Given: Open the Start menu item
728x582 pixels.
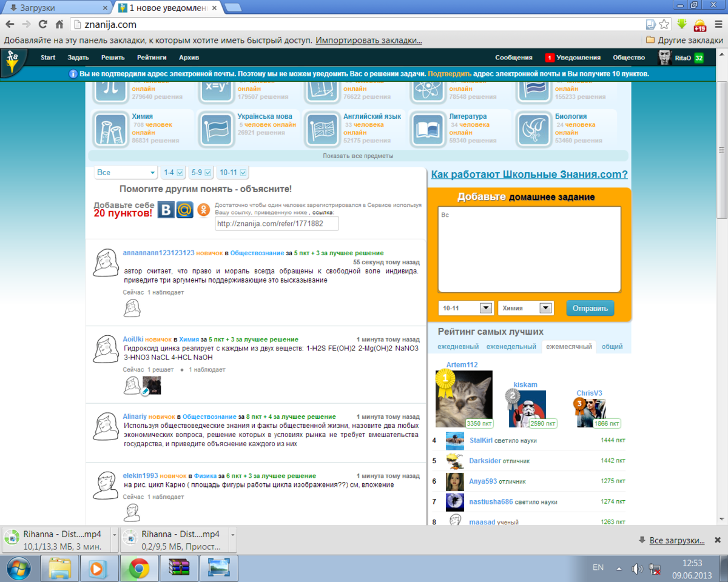Looking at the screenshot, I should point(48,58).
